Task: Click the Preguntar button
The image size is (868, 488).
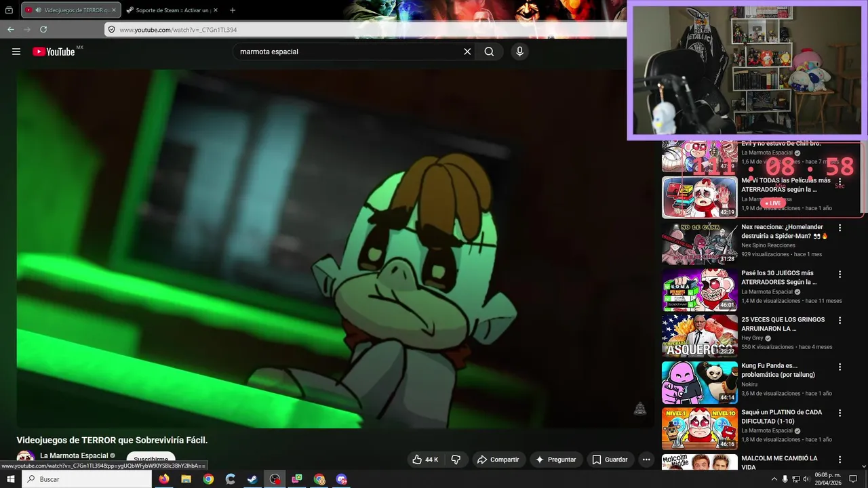Action: click(x=555, y=460)
